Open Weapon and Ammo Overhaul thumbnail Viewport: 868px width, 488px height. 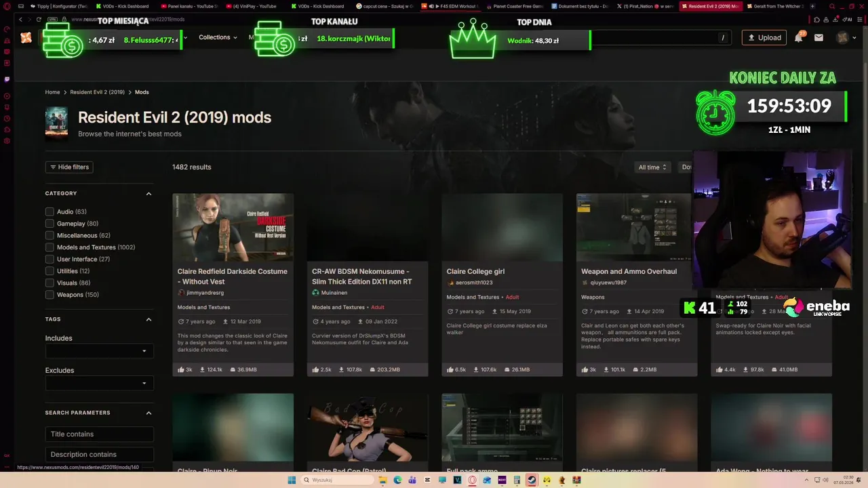click(x=637, y=228)
